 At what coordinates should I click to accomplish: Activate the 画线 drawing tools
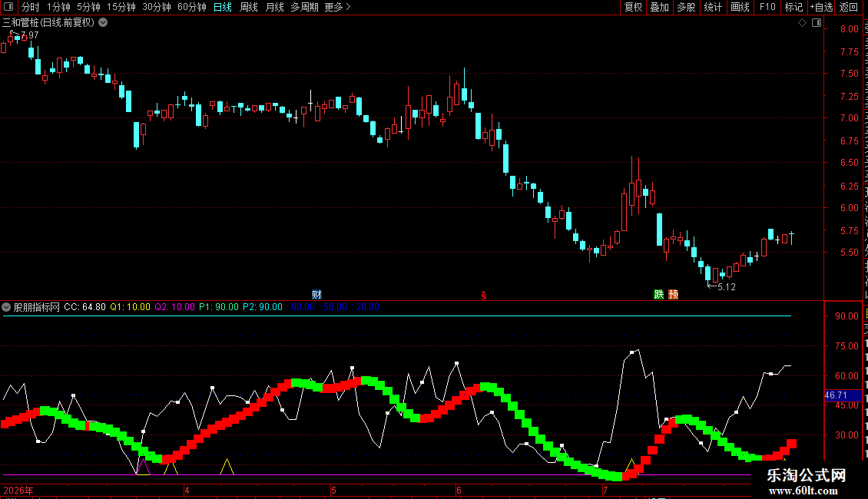(740, 7)
